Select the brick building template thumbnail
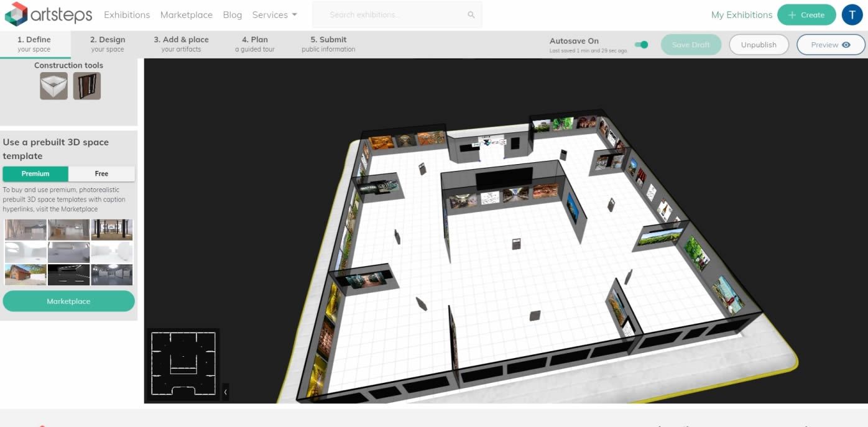868x427 pixels. (x=25, y=274)
